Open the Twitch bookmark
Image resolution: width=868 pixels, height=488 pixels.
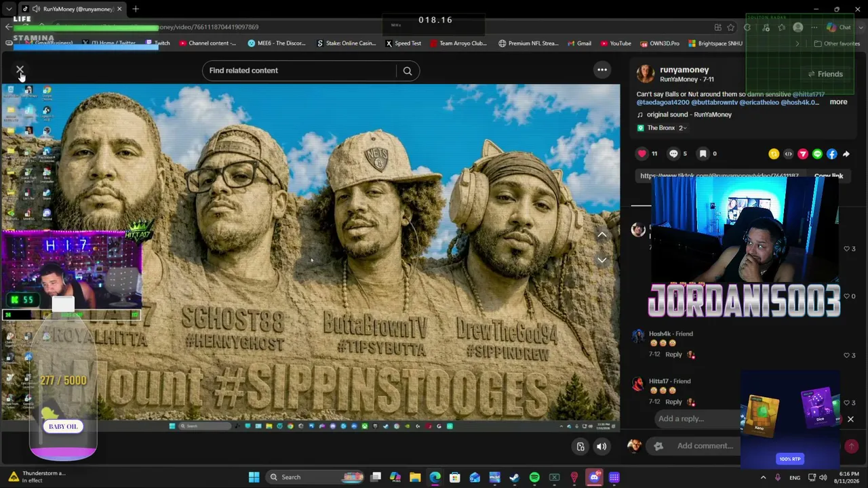[157, 43]
